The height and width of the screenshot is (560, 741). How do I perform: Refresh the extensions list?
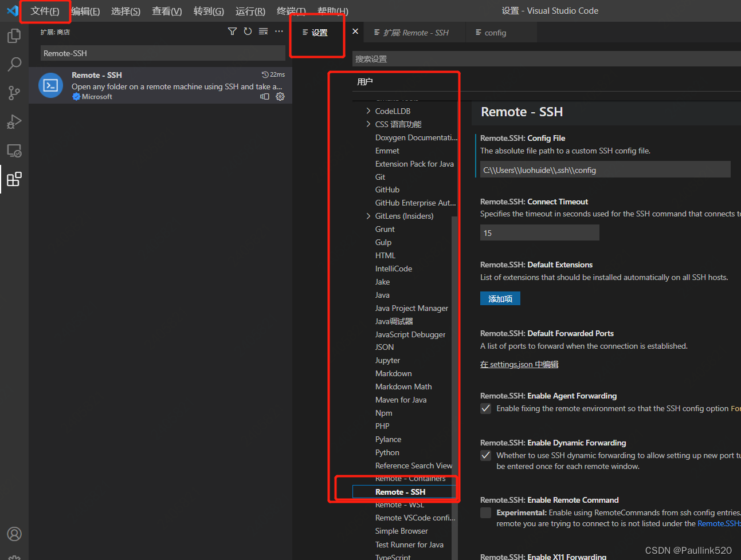click(248, 31)
